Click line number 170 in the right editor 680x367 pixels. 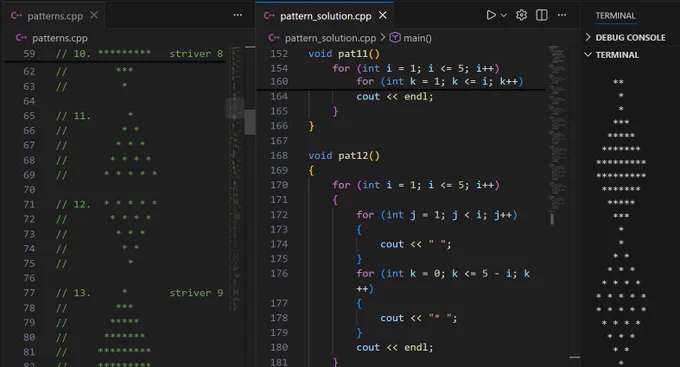pyautogui.click(x=279, y=185)
